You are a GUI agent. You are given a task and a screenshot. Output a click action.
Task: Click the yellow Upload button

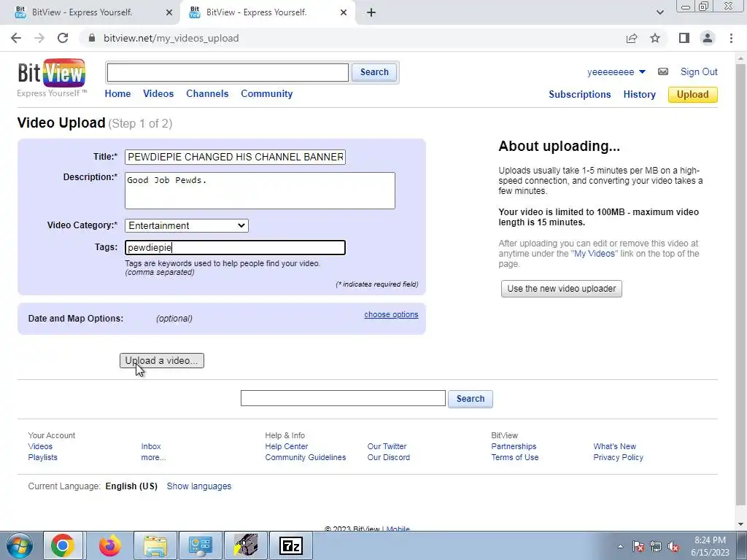tap(693, 94)
